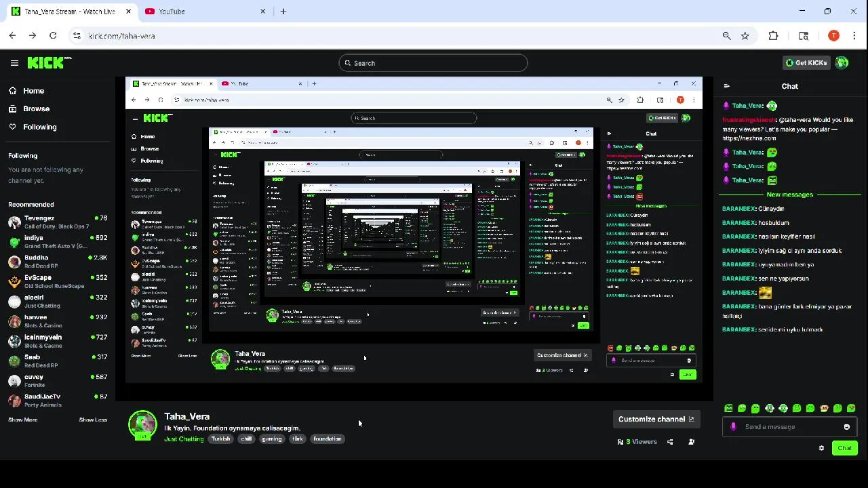The height and width of the screenshot is (488, 868).
Task: Open Saab channel avatar in Recommended
Action: [14, 361]
